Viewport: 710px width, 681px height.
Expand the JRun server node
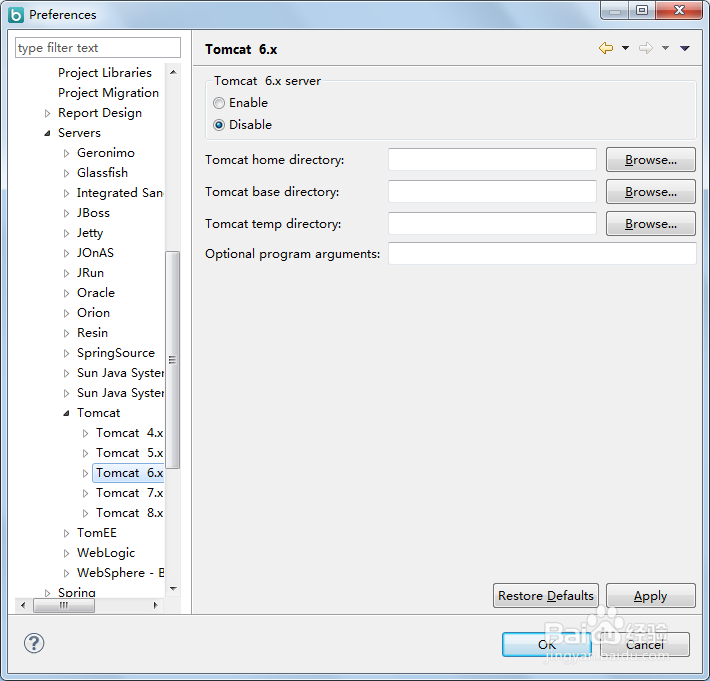(x=67, y=273)
